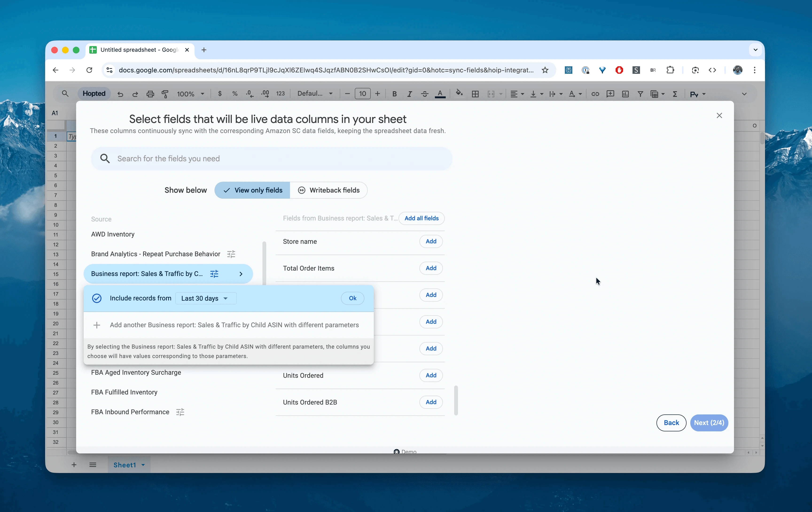Open the Hopted menu
The width and height of the screenshot is (812, 512).
pyautogui.click(x=94, y=93)
